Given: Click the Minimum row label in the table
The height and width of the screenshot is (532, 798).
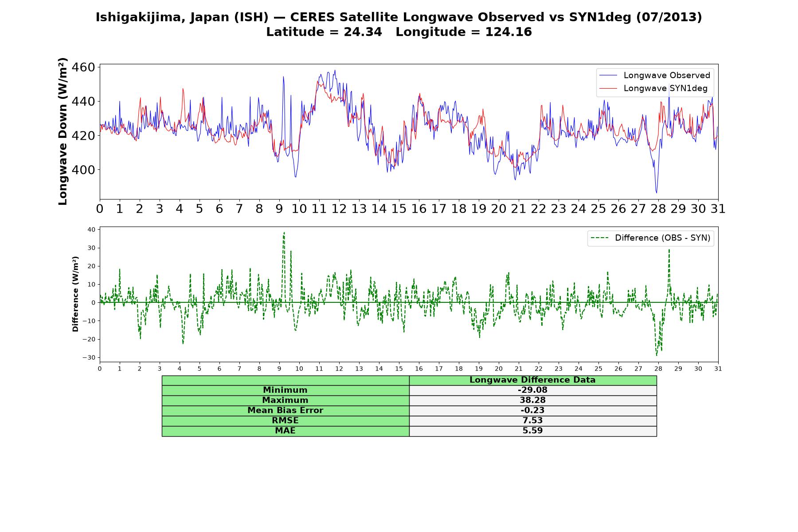Looking at the screenshot, I should coord(286,390).
